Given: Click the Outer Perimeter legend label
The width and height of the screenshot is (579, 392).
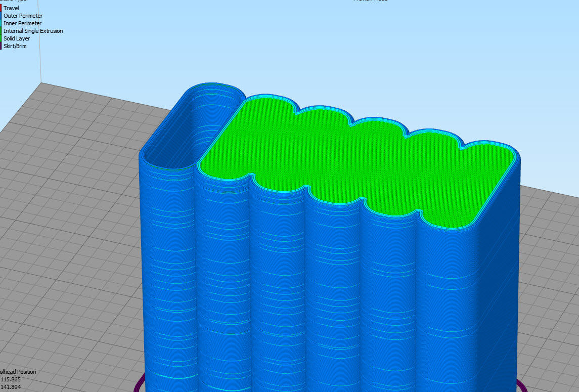Looking at the screenshot, I should coord(23,16).
